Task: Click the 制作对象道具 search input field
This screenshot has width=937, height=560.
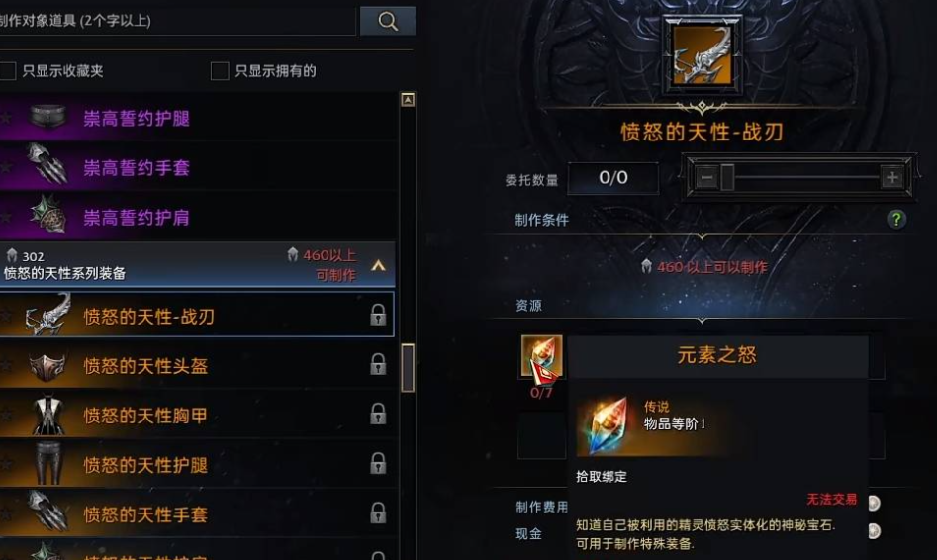Action: click(177, 21)
